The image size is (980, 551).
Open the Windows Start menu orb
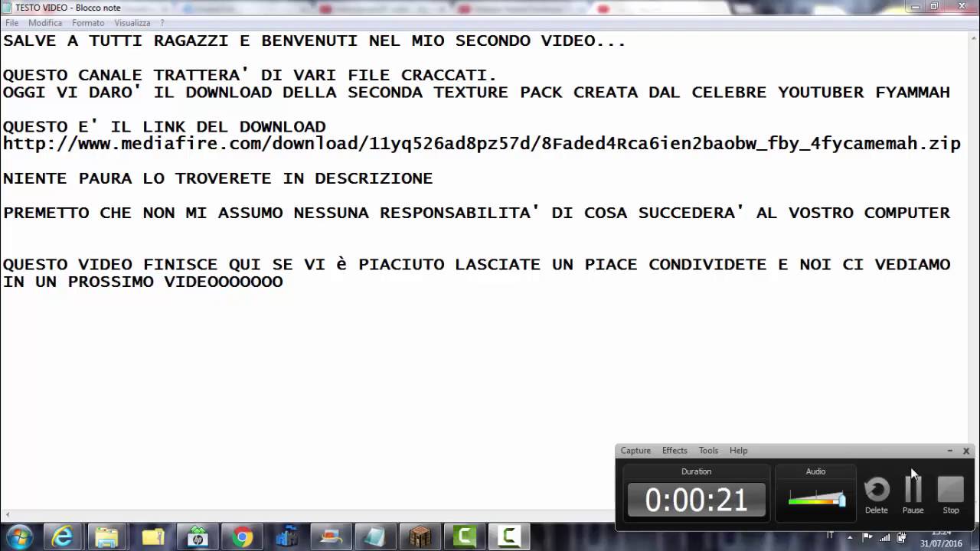[19, 537]
